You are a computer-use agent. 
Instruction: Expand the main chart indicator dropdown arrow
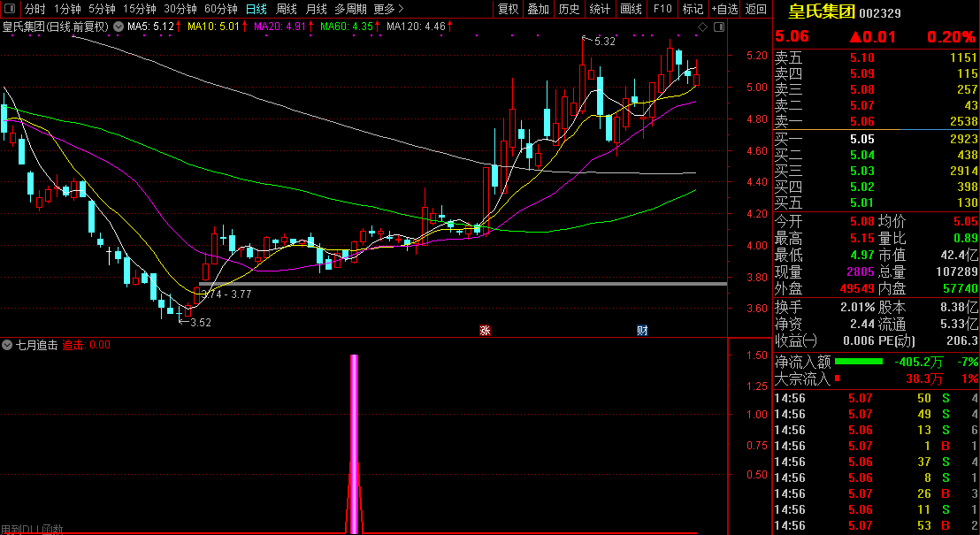click(119, 27)
